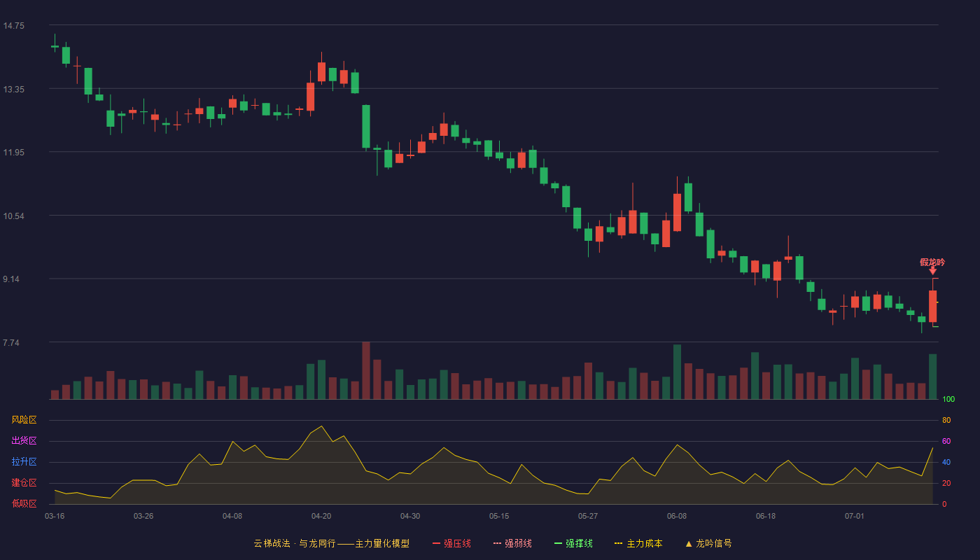The image size is (980, 560).
Task: Toggle the 强弱线 legend entry
Action: [512, 543]
